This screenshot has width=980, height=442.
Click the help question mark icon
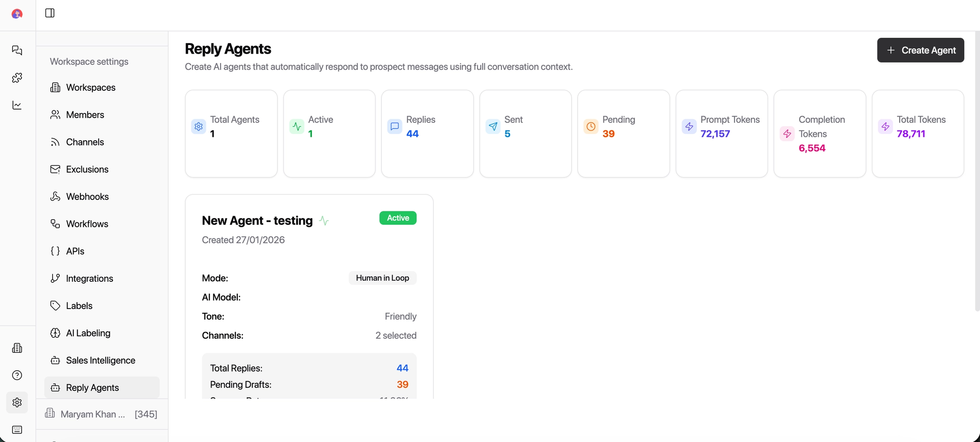click(17, 375)
